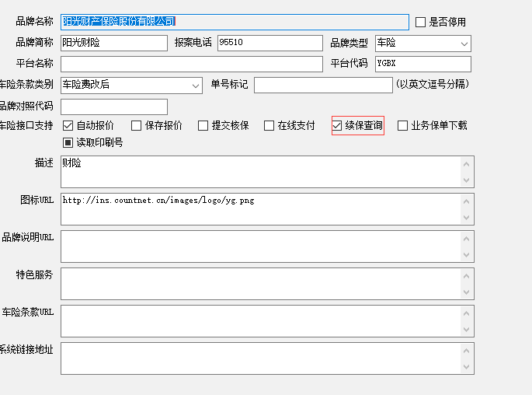Click the 平台代码 field containing YGBX

point(423,65)
